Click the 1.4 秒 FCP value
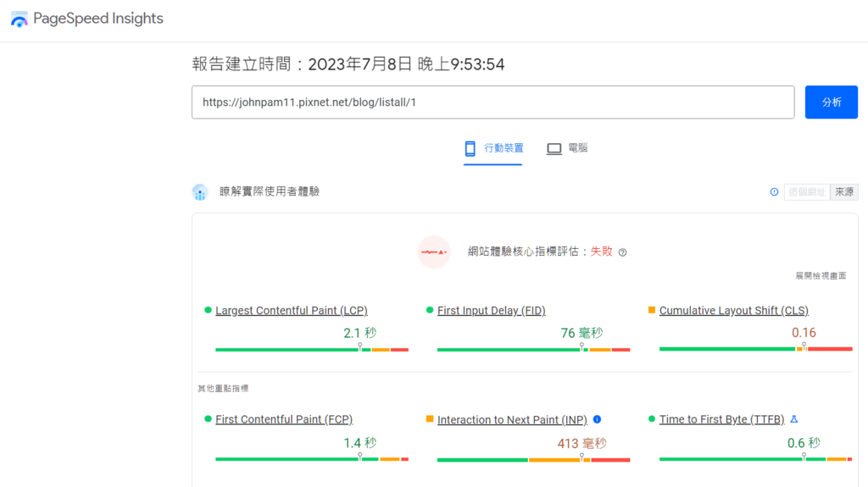Viewport: 868px width, 487px height. tap(359, 443)
